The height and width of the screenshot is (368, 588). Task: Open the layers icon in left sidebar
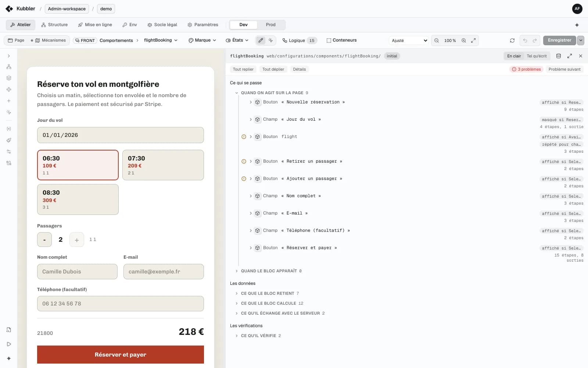point(9,78)
